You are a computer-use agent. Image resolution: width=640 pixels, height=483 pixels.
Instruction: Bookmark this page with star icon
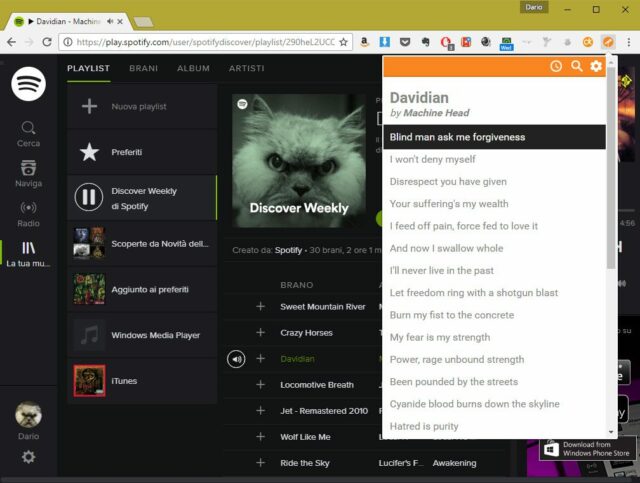(344, 42)
